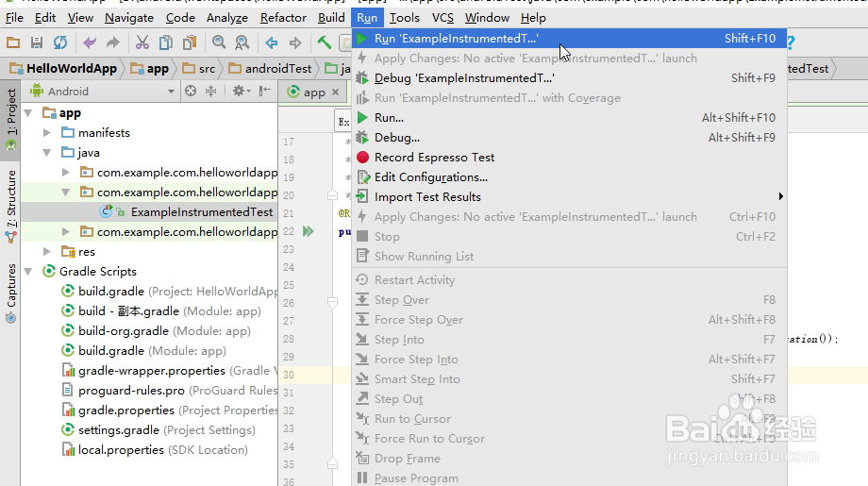Viewport: 868px width, 486px height.
Task: Click the Paste clipboard icon
Action: tap(190, 42)
